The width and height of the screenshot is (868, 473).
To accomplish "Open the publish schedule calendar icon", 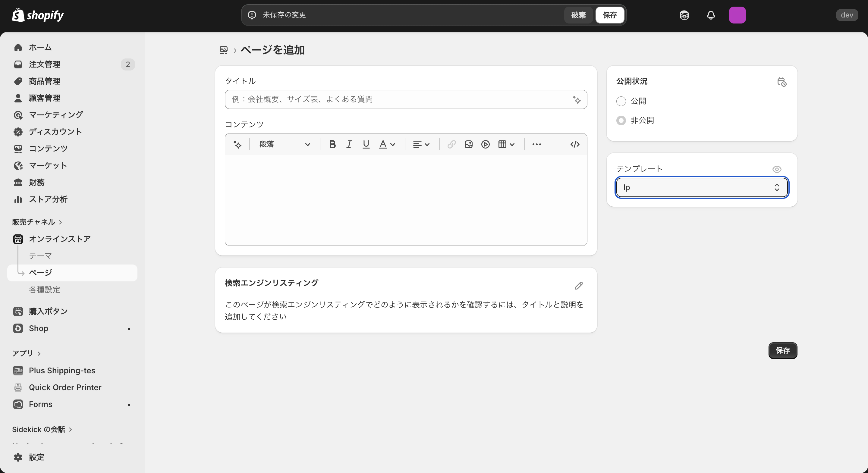I will (x=782, y=82).
